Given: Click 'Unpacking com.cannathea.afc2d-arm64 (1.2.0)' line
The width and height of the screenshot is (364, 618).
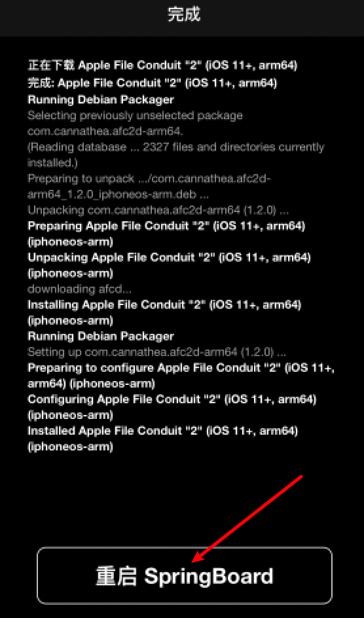Looking at the screenshot, I should coord(158,210).
